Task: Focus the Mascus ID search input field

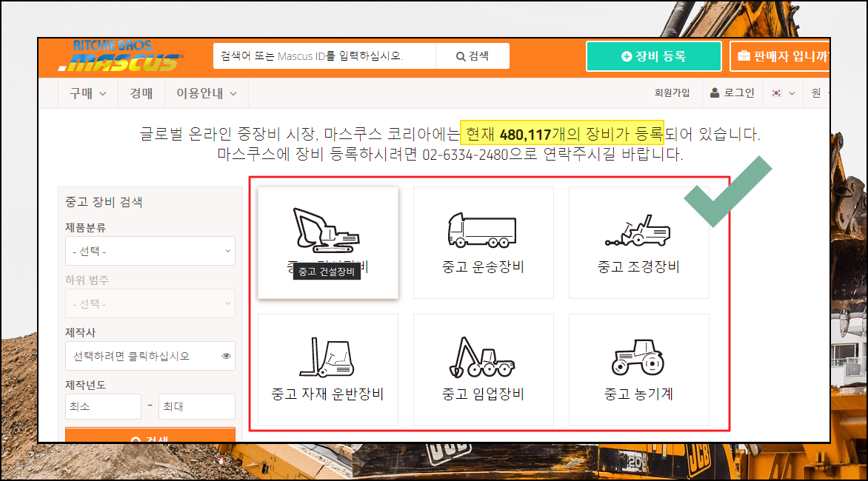Action: pos(324,55)
